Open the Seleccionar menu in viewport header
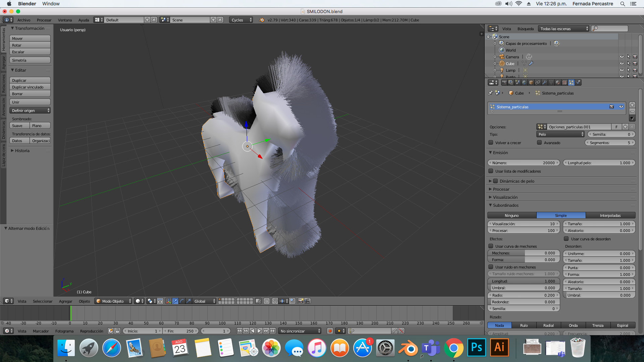The height and width of the screenshot is (362, 644). [x=43, y=301]
